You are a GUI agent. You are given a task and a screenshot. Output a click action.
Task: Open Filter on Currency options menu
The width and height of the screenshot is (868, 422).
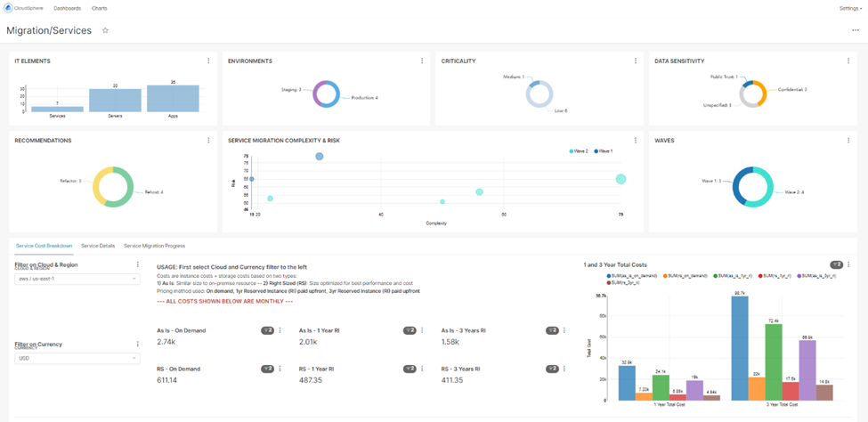point(138,344)
